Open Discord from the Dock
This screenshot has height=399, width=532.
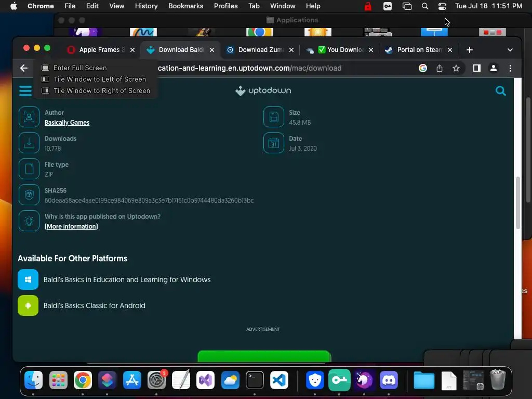(389, 380)
